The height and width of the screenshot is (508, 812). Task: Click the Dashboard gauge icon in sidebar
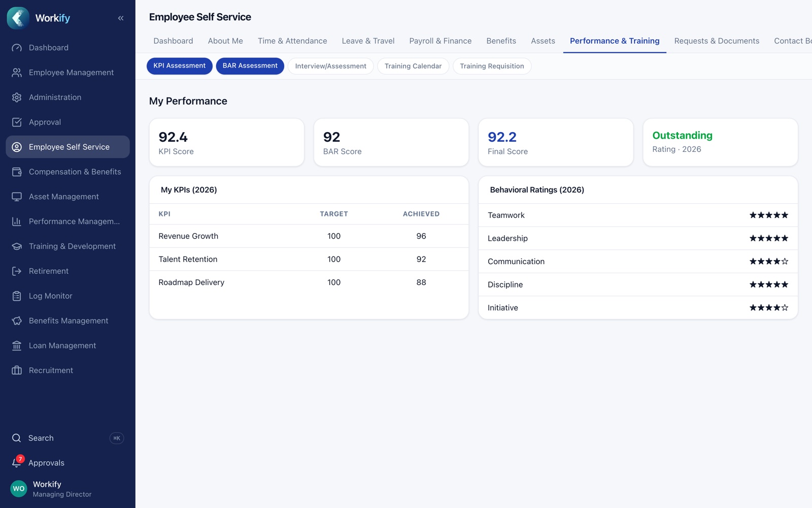pyautogui.click(x=17, y=48)
